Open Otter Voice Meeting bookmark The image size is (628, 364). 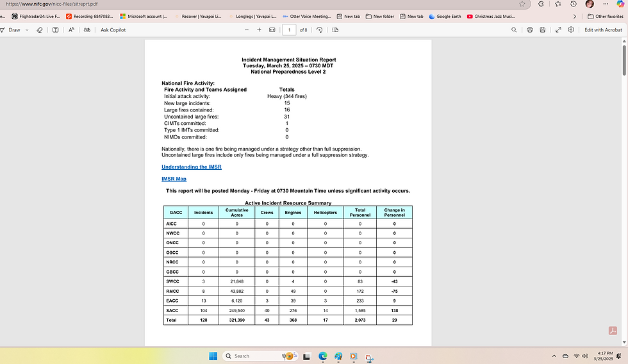[x=307, y=17]
